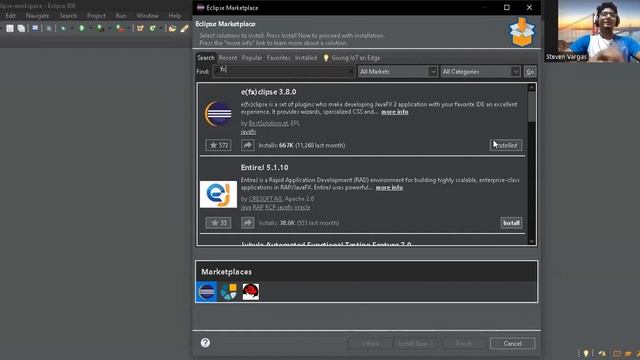Click the Find search input field
Viewport: 640px width, 360px height.
coord(283,71)
